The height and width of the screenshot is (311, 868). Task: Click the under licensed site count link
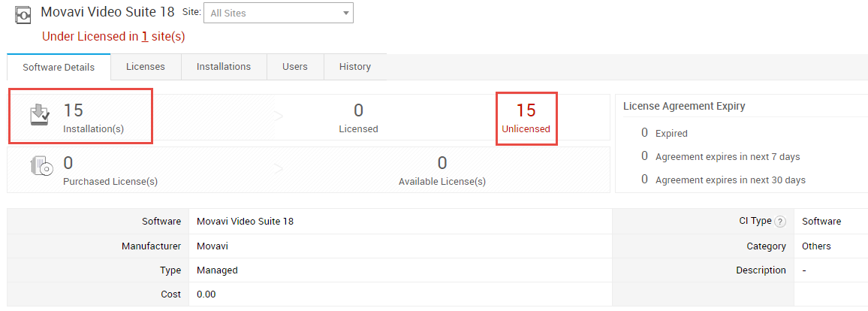(x=144, y=37)
